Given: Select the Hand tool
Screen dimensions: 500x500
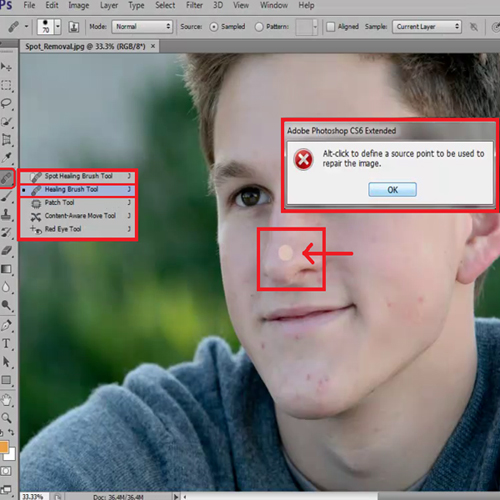Looking at the screenshot, I should pyautogui.click(x=6, y=400).
